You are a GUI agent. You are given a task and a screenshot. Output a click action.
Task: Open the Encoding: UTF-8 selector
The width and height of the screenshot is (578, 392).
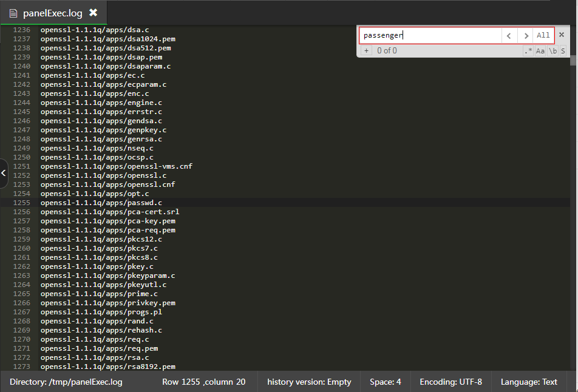(x=450, y=382)
